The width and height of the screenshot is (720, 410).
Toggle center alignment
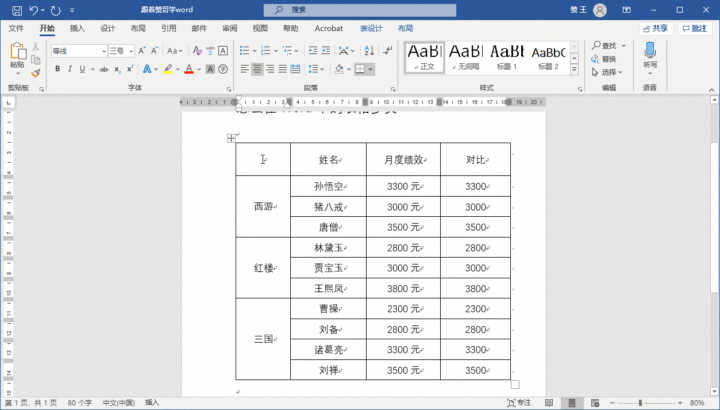[x=257, y=69]
